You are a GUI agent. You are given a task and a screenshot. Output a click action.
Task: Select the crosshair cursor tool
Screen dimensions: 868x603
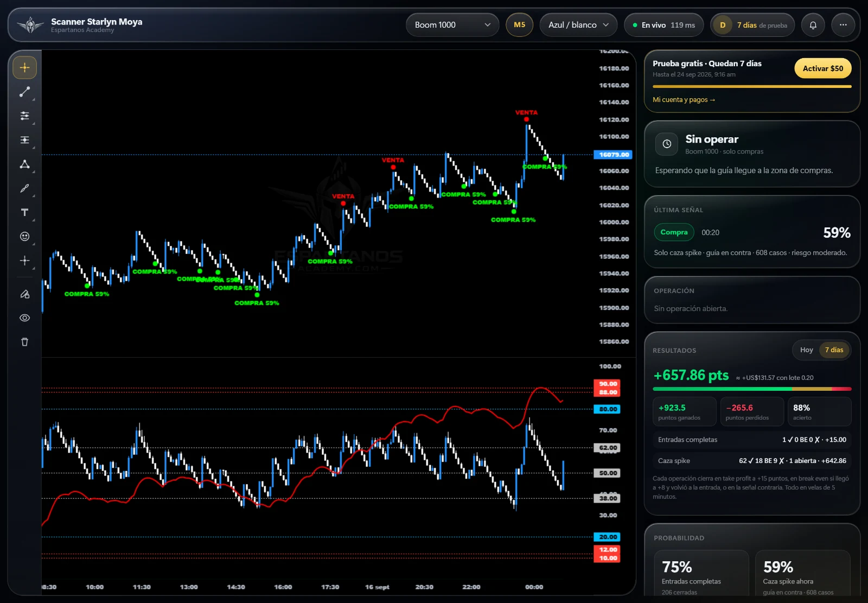pyautogui.click(x=24, y=68)
